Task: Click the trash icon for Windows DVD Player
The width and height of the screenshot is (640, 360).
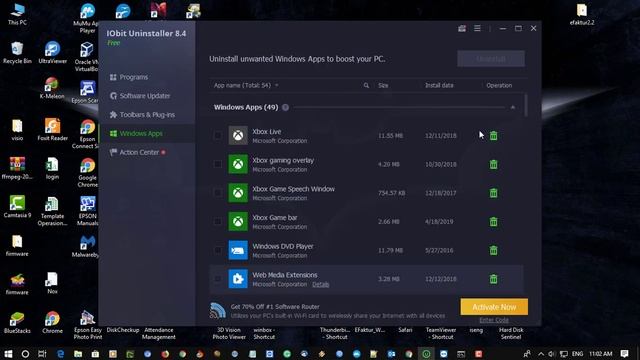Action: 493,250
